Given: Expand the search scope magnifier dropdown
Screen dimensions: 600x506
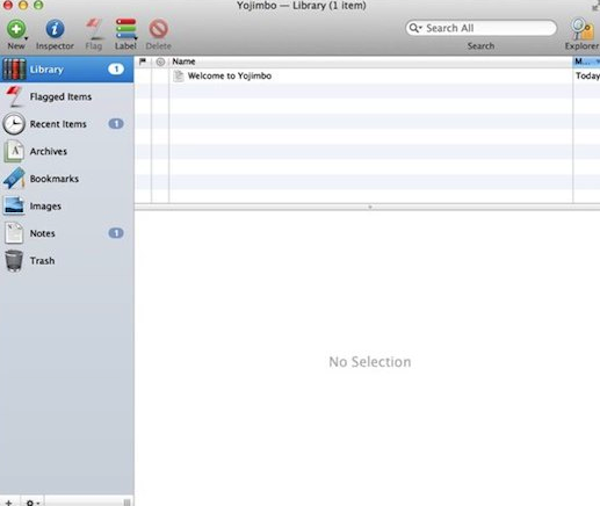Looking at the screenshot, I should tap(415, 28).
